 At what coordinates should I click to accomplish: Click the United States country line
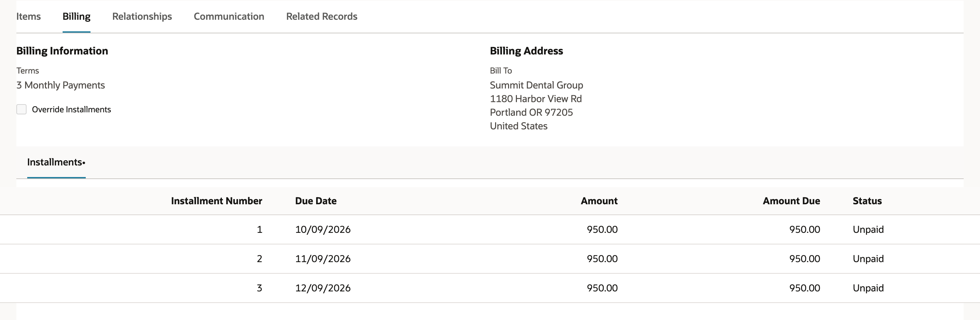pyautogui.click(x=519, y=126)
